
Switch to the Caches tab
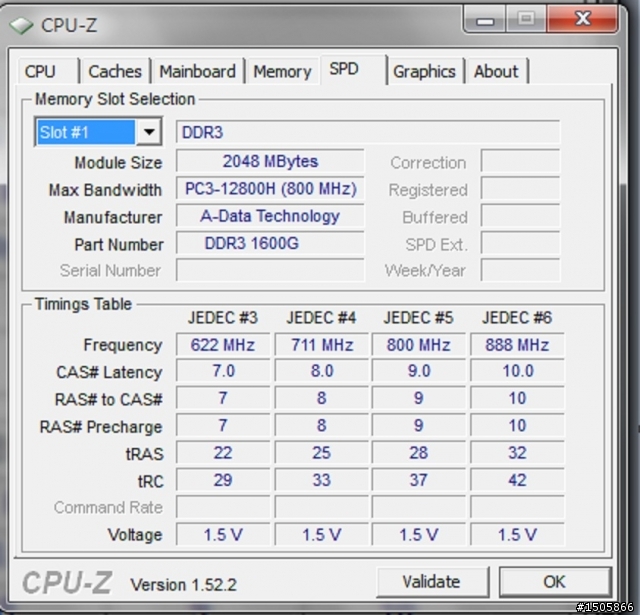[115, 71]
